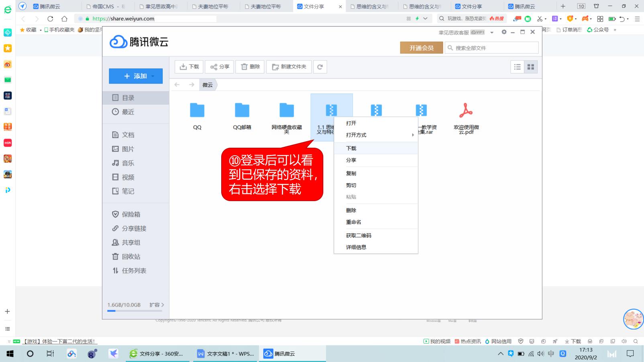This screenshot has width=644, height=362.
Task: Switch to WPS 文字文稿1 taskbar item
Action: click(226, 354)
